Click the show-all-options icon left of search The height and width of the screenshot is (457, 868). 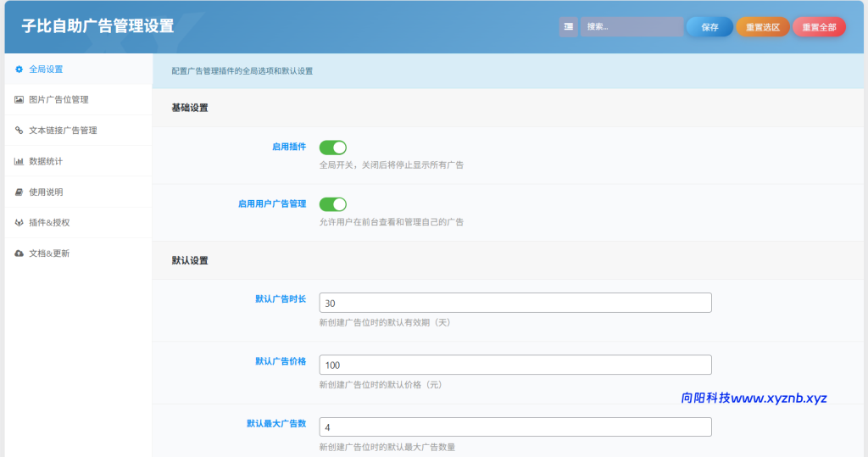click(x=568, y=27)
